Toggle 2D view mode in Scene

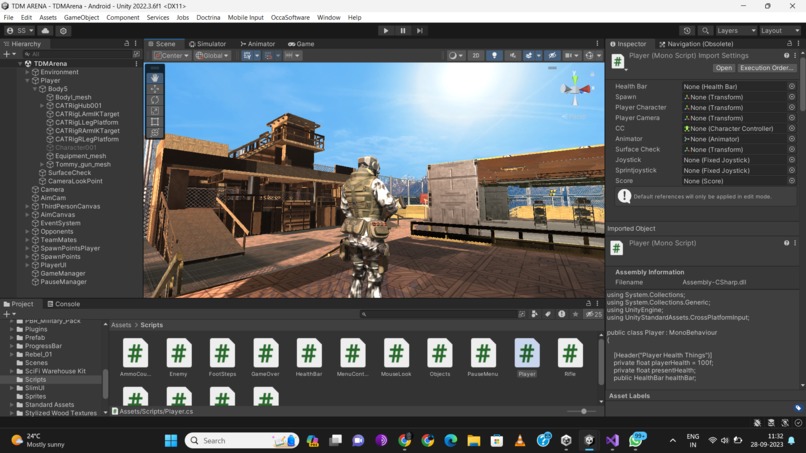coord(476,56)
